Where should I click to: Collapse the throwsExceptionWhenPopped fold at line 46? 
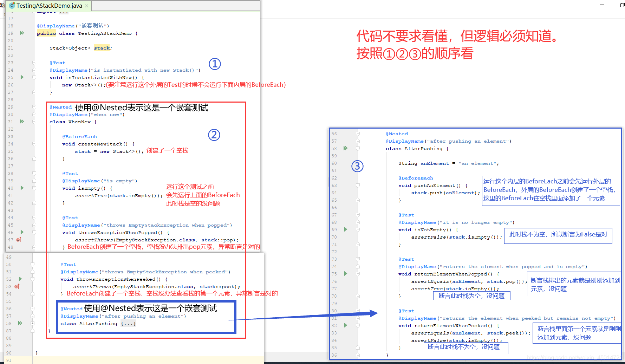pyautogui.click(x=34, y=232)
